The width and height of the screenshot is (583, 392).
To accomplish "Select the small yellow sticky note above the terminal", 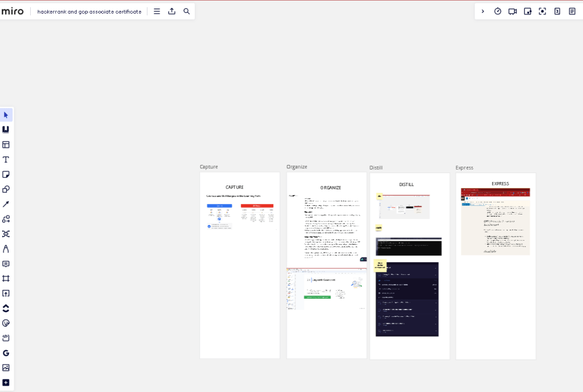I will (379, 228).
